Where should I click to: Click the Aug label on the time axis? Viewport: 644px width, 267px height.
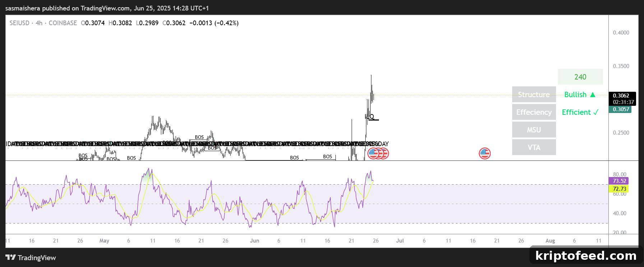click(550, 241)
